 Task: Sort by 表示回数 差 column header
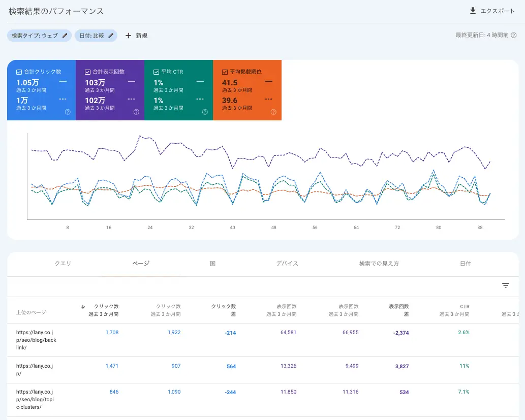[398, 310]
